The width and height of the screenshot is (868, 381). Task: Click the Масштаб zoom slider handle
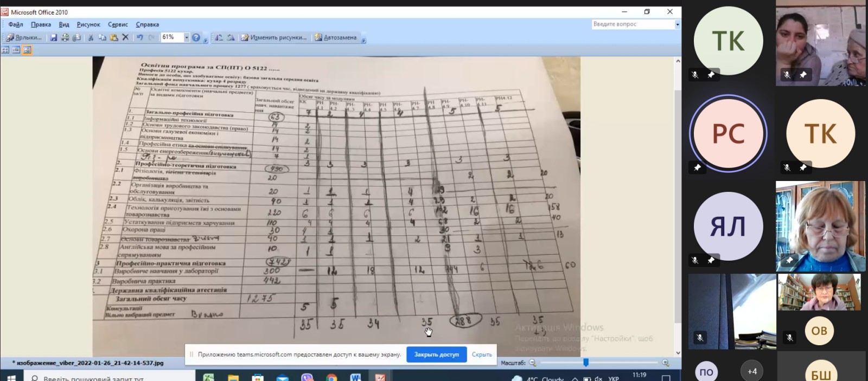tap(586, 363)
